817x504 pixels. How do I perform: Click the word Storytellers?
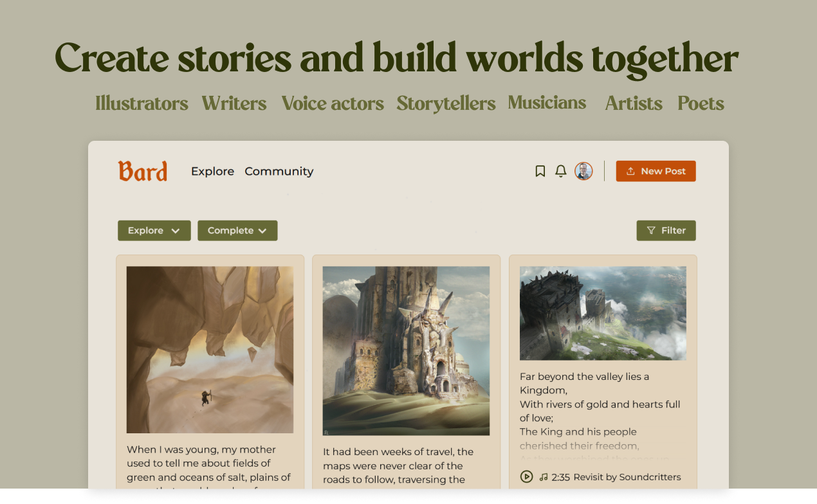[x=446, y=104]
